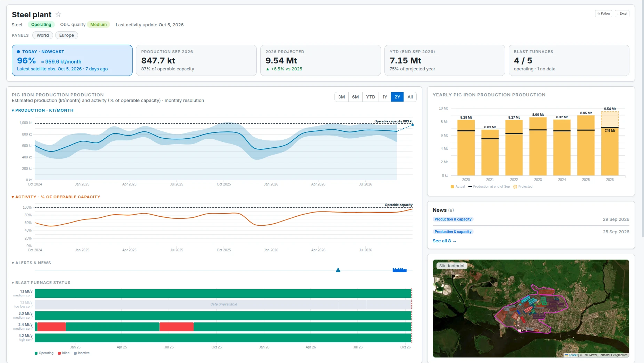Click the first red idled segment on 2.4 Mt/y furnace

(51, 327)
